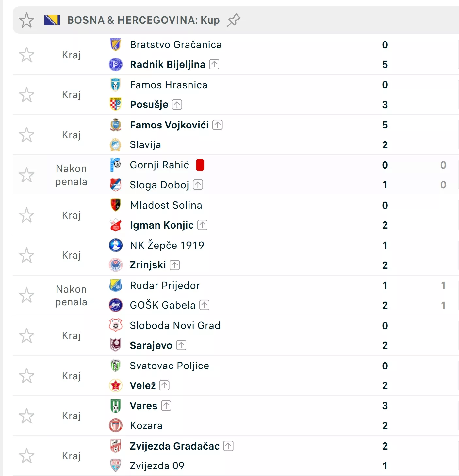Click the Nakon penala status for Gornji Rahić
The width and height of the screenshot is (459, 476).
[71, 175]
